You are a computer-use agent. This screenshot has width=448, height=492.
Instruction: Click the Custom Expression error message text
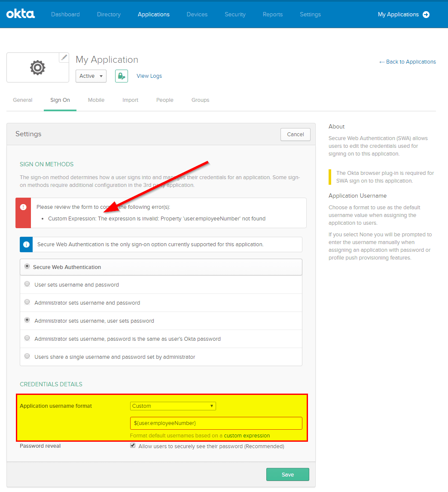tap(156, 219)
